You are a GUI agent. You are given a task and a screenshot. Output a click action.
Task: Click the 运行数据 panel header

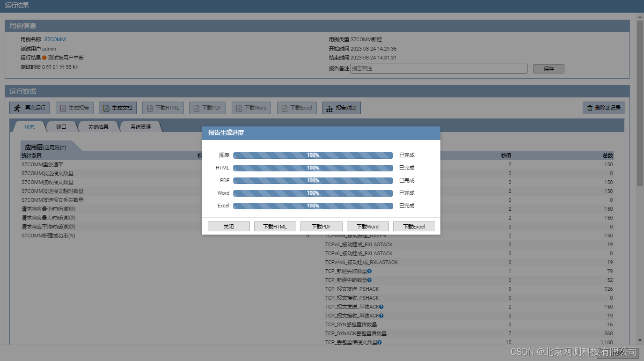(317, 91)
